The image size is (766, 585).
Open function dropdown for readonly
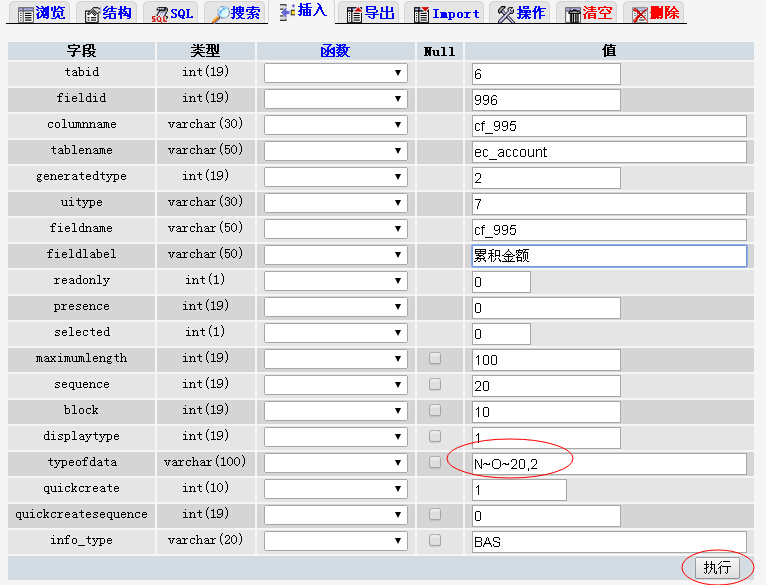pos(336,281)
